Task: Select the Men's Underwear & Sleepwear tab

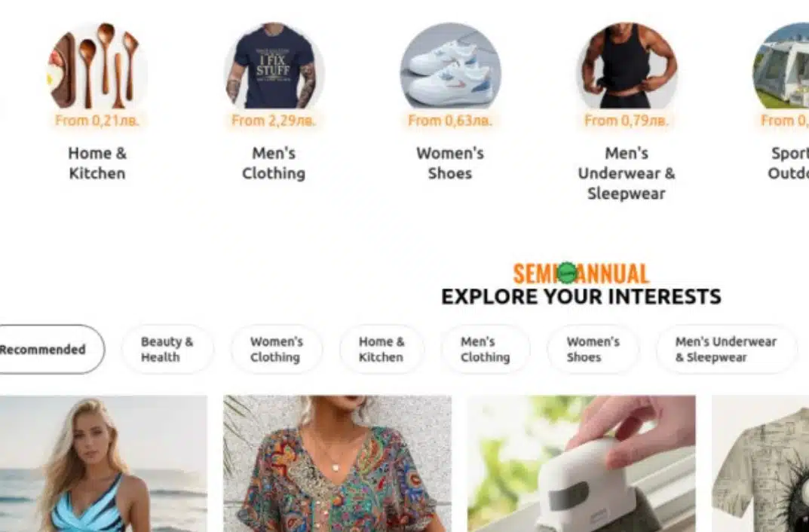Action: [727, 349]
